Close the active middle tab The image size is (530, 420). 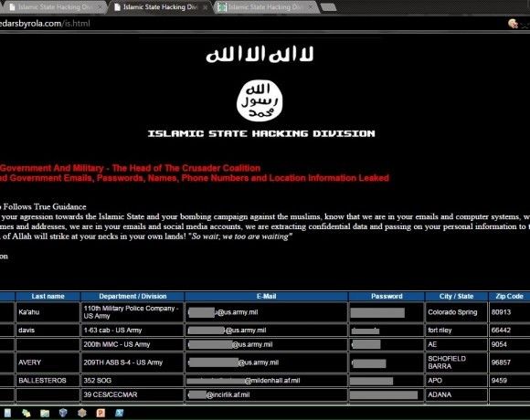click(205, 7)
